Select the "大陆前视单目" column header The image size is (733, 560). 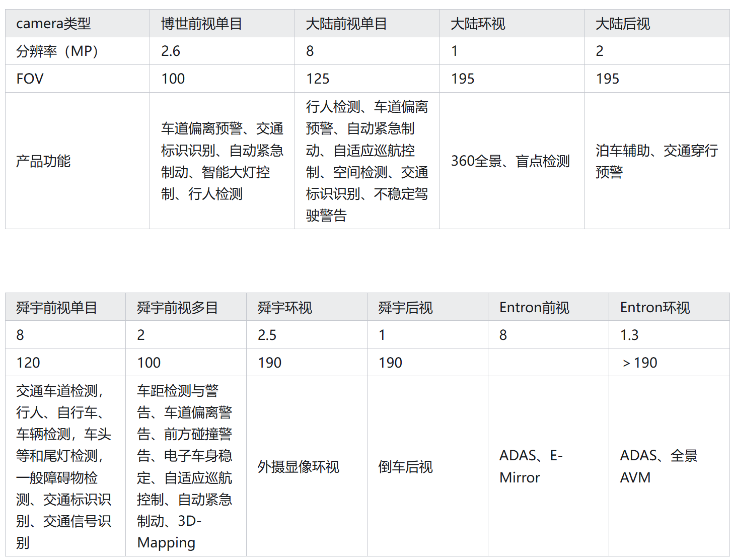point(367,23)
